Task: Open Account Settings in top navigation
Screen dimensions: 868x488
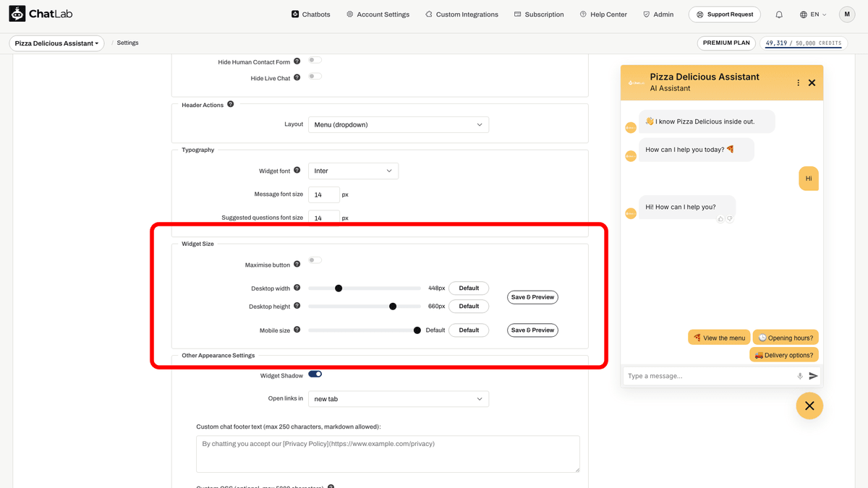Action: pyautogui.click(x=378, y=14)
